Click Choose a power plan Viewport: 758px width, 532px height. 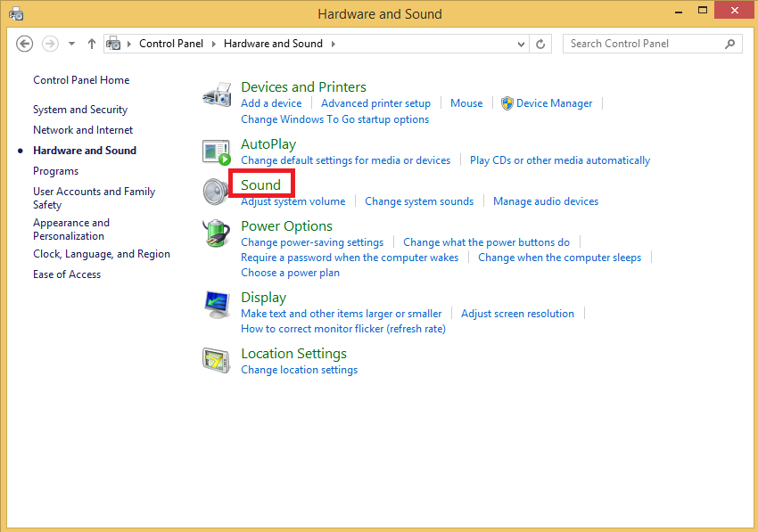click(290, 273)
